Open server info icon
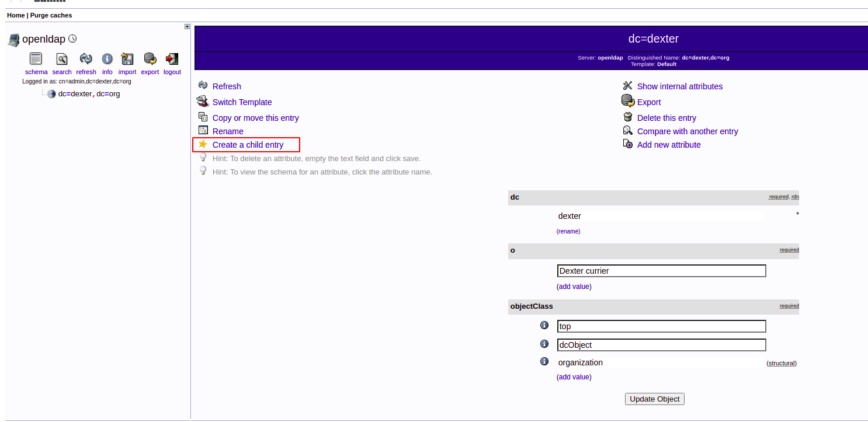 tap(107, 59)
